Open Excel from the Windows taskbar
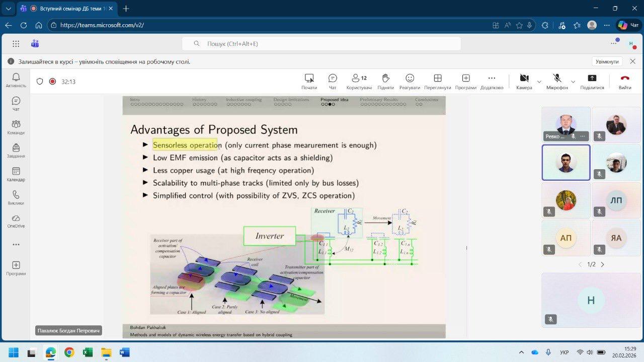 pos(88,352)
